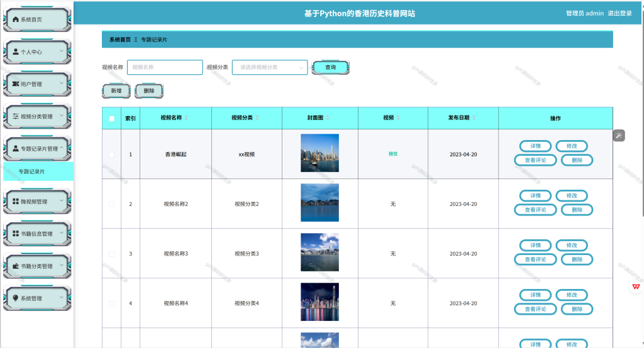644x348 pixels.
Task: Click the bulb icon in 系统管理
Action: pos(16,298)
